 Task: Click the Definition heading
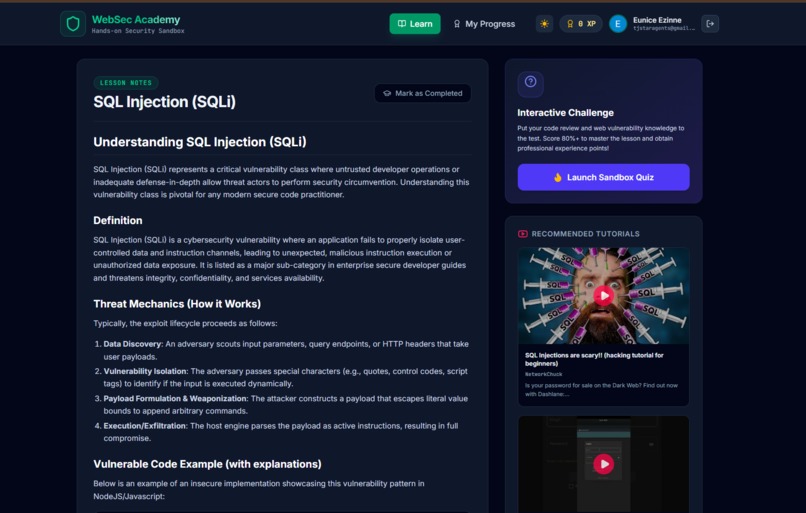pyautogui.click(x=118, y=221)
